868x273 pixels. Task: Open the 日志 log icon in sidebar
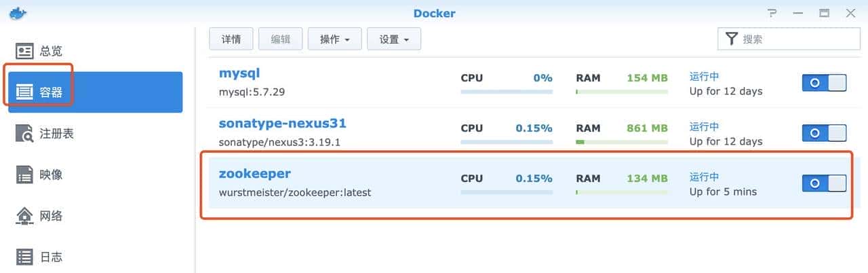(x=25, y=257)
